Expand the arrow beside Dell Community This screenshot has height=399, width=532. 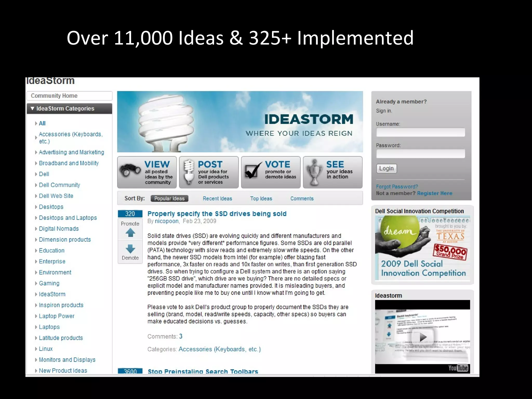tap(36, 185)
